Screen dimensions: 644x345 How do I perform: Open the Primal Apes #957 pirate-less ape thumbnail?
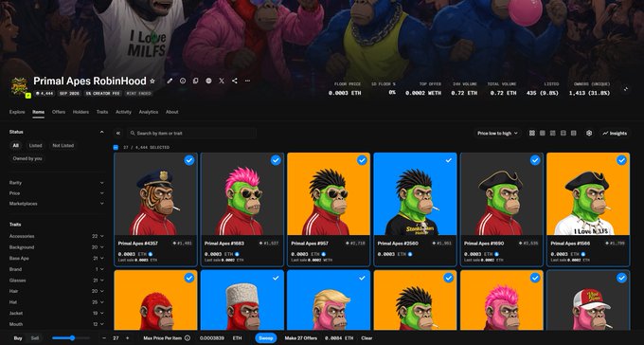329,194
